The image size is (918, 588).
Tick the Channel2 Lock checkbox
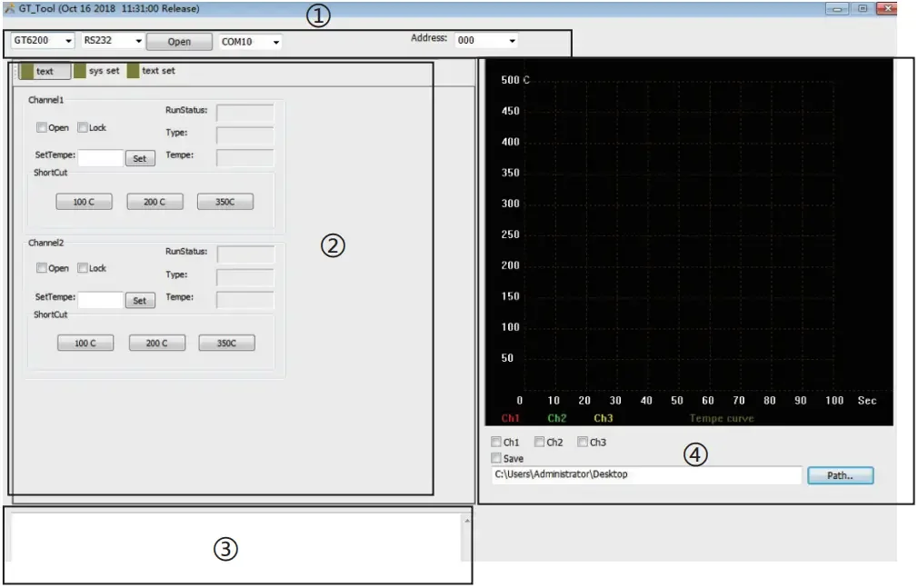point(83,268)
